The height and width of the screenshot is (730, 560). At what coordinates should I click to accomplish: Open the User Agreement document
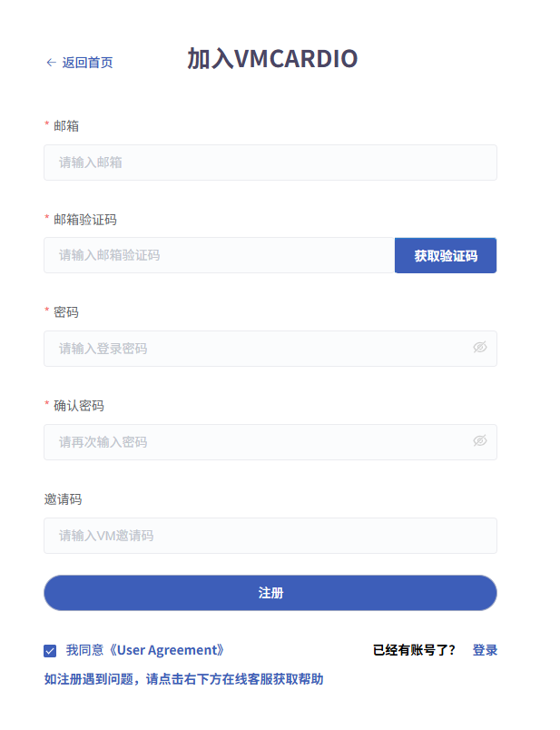pos(172,649)
